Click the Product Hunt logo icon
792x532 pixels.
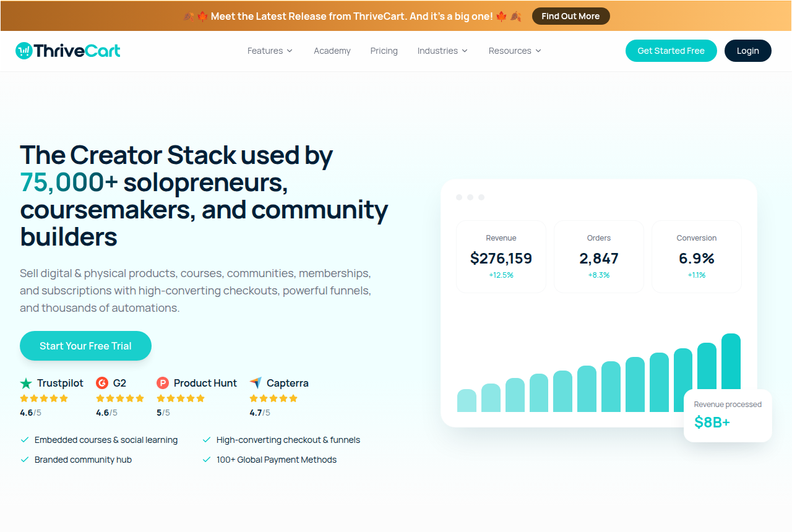pos(163,383)
